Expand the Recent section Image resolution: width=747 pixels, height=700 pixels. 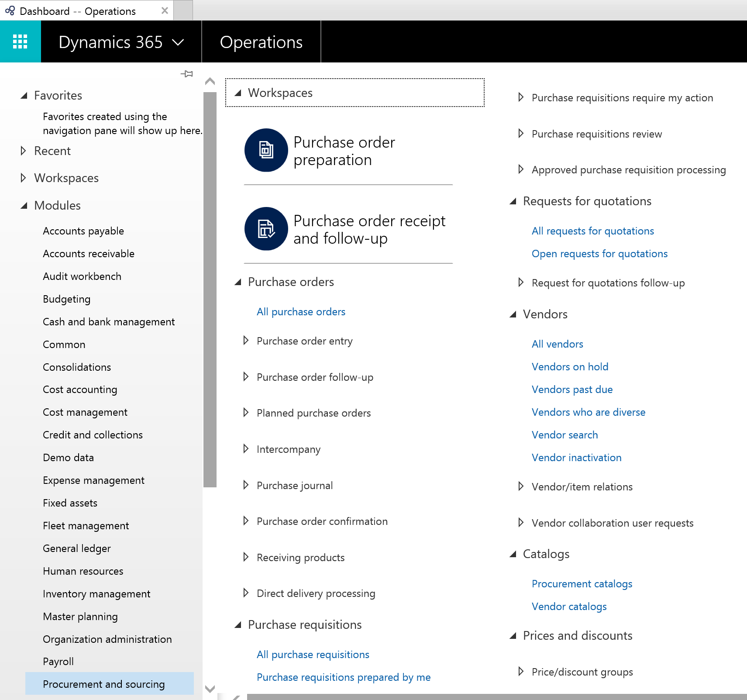24,151
